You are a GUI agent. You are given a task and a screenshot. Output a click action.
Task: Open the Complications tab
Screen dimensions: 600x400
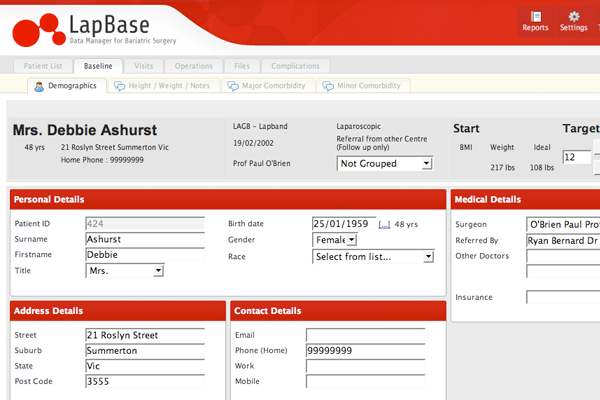point(295,66)
